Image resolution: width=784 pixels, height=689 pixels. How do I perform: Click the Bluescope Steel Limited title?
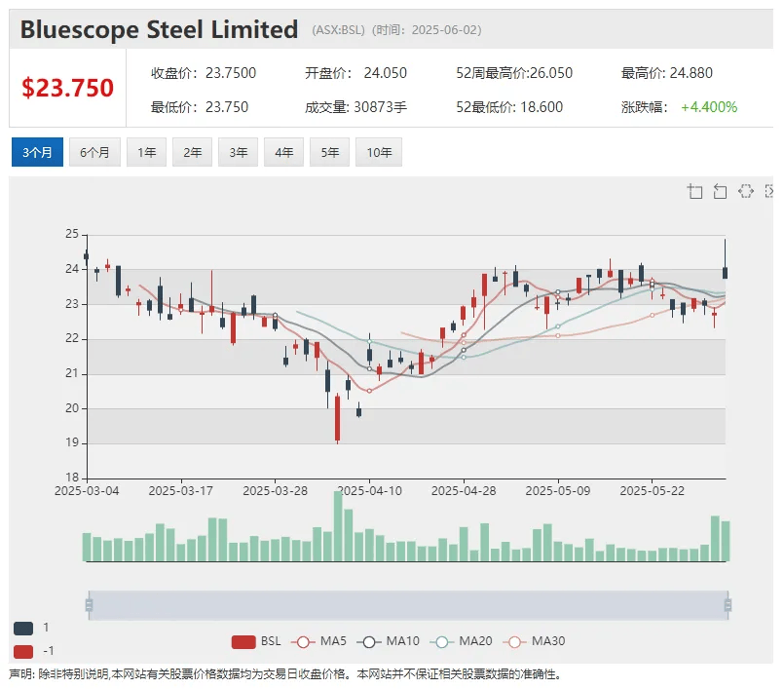[159, 29]
